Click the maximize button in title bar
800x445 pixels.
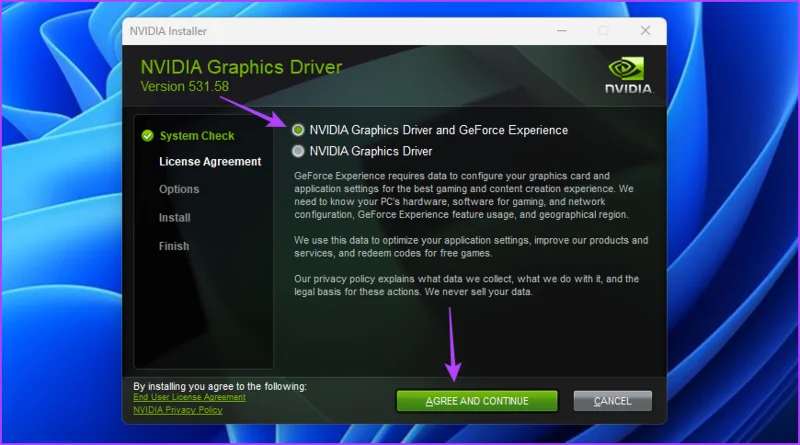604,31
